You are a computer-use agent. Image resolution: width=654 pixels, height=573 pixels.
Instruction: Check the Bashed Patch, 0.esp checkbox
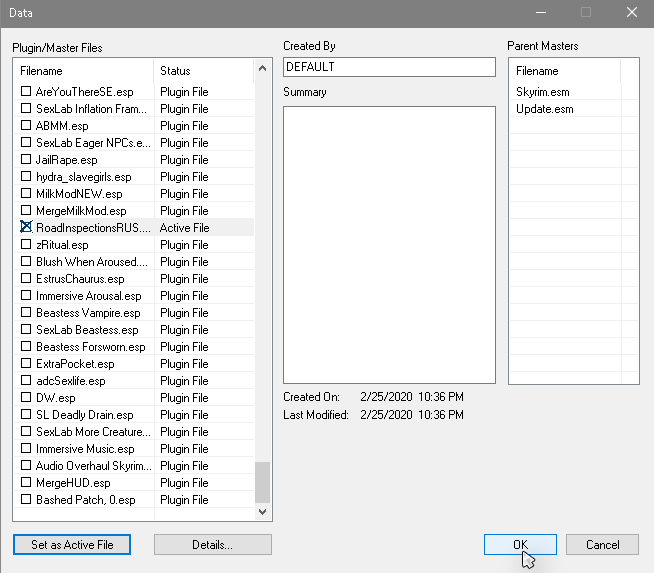(x=27, y=500)
